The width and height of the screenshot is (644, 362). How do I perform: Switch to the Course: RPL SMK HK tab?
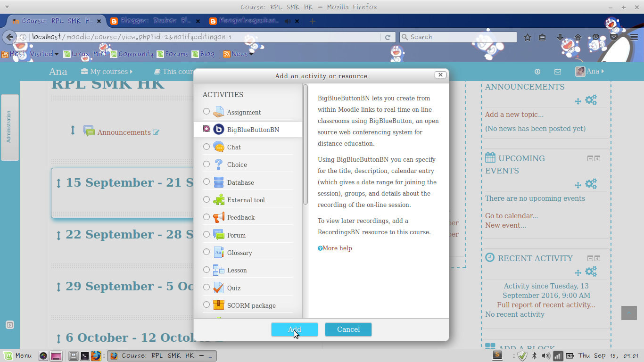[57, 21]
